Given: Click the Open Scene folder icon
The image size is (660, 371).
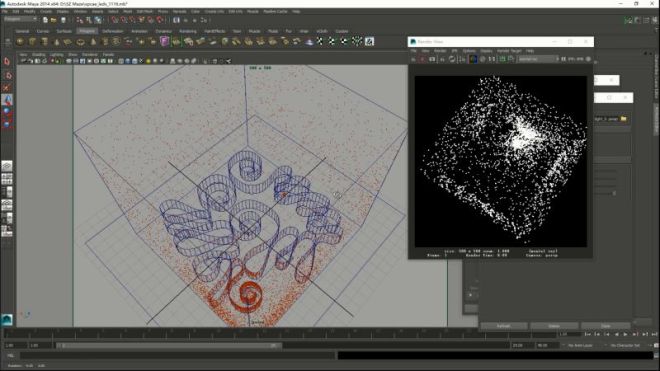Looking at the screenshot, I should (x=54, y=20).
